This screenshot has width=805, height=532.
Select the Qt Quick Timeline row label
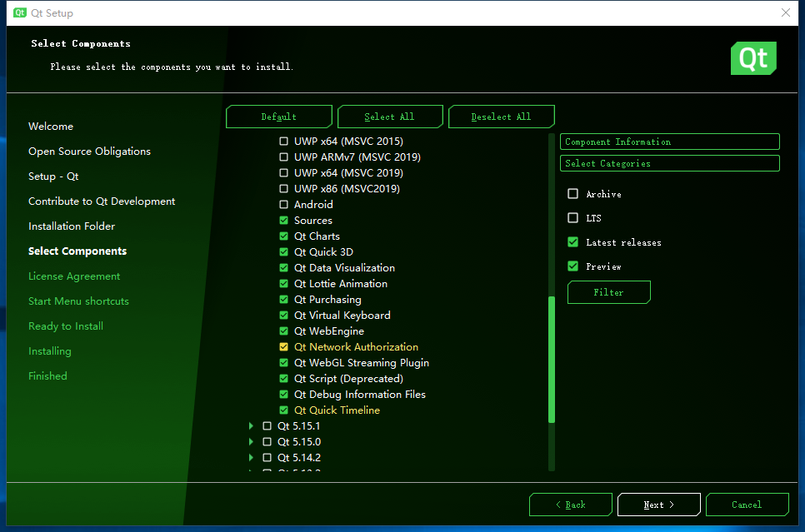point(337,410)
